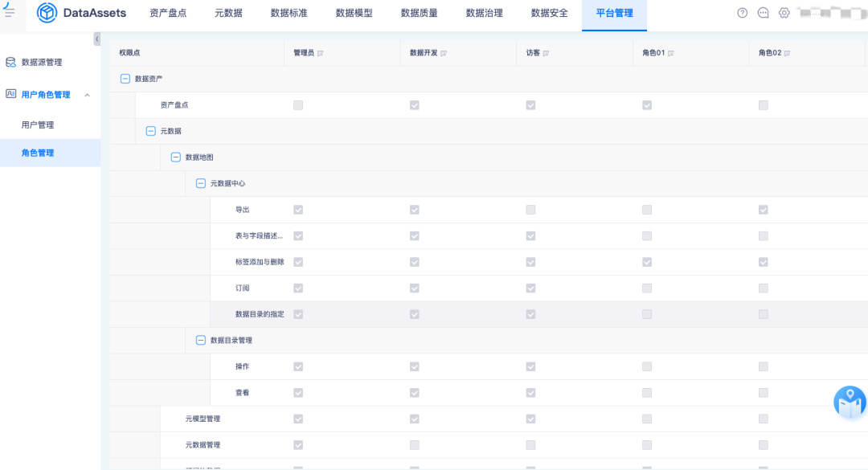Disable 导出 permission for 数据开发

click(414, 209)
